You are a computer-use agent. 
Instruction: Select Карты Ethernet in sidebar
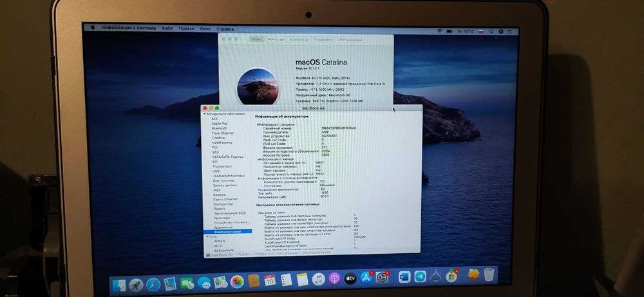(225, 199)
